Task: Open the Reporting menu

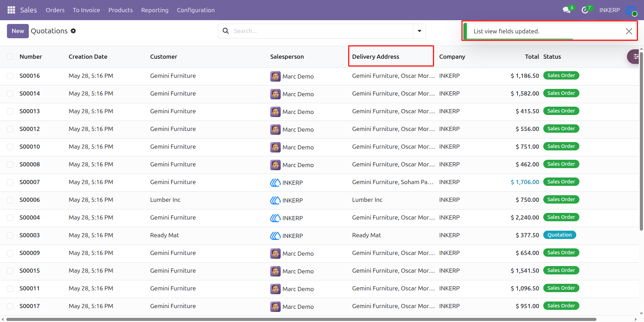Action: 155,10
